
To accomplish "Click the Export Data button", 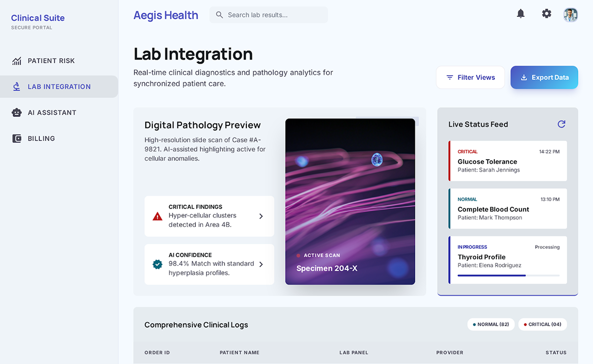I will coord(544,77).
